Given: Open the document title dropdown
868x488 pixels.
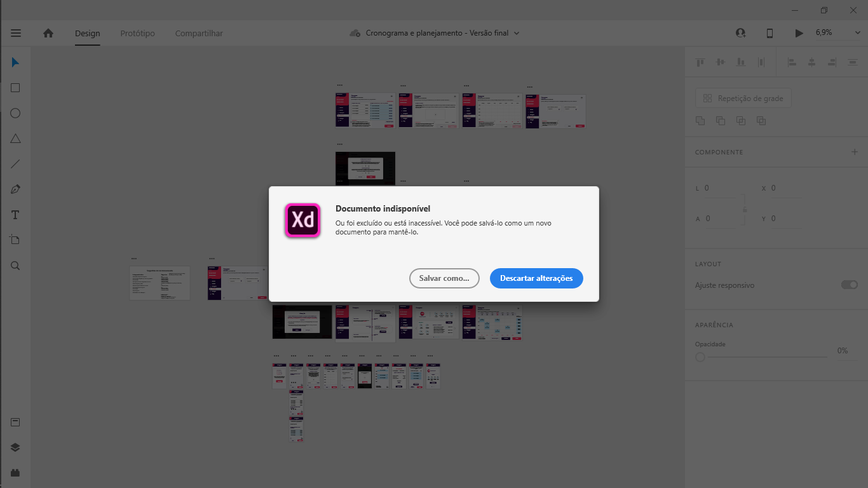Looking at the screenshot, I should pyautogui.click(x=517, y=32).
